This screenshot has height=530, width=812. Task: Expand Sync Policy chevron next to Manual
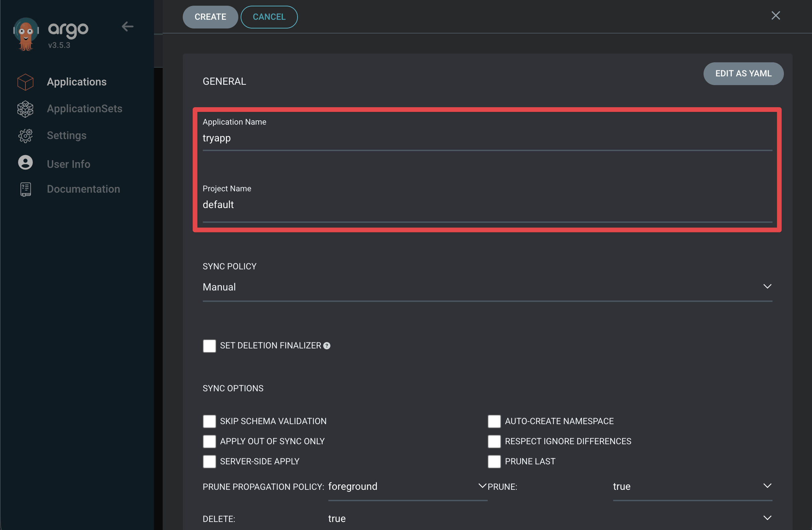tap(767, 286)
